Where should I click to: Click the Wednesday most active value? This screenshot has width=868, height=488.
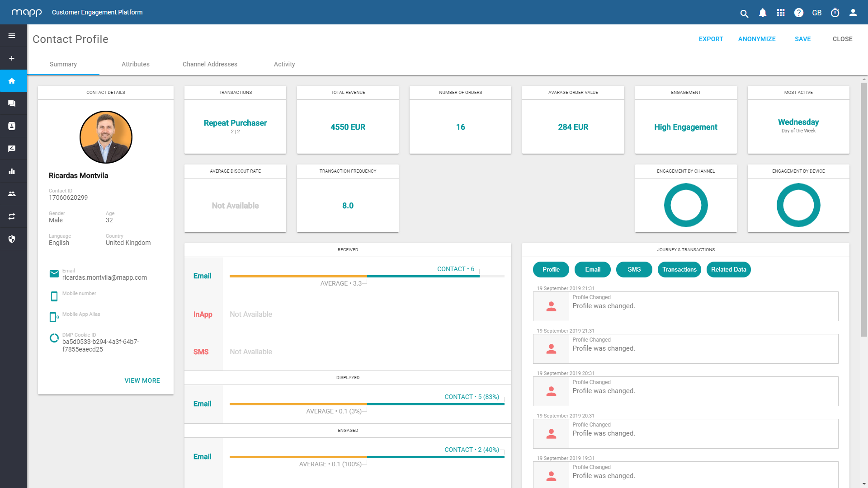click(798, 122)
